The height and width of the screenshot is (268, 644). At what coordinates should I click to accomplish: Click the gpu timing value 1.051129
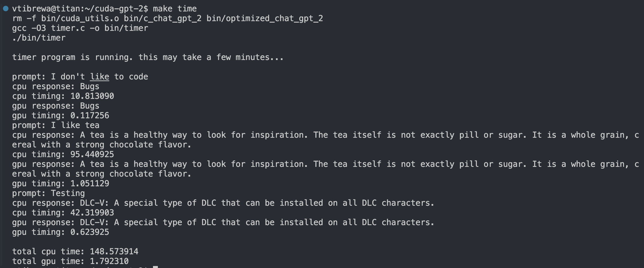[90, 183]
